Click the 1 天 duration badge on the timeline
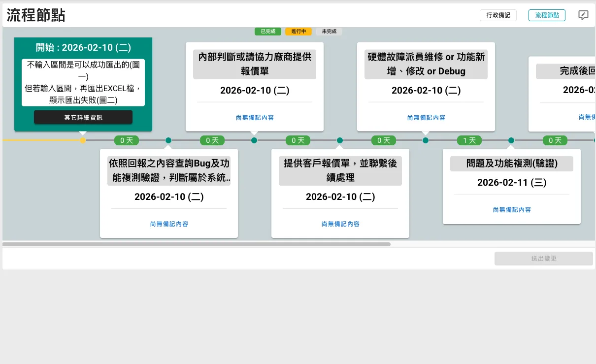Screen dimensions: 596x364 [x=469, y=140]
